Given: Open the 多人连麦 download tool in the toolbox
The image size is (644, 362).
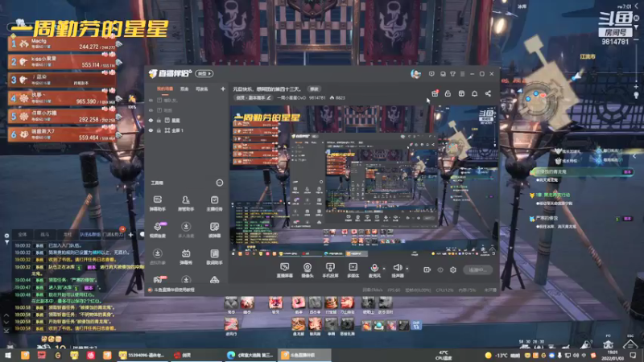Looking at the screenshot, I should click(186, 230).
